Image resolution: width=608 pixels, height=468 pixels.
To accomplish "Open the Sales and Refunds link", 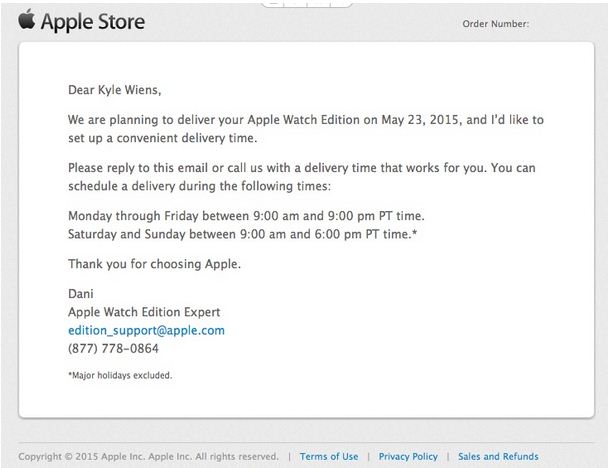I will click(498, 456).
